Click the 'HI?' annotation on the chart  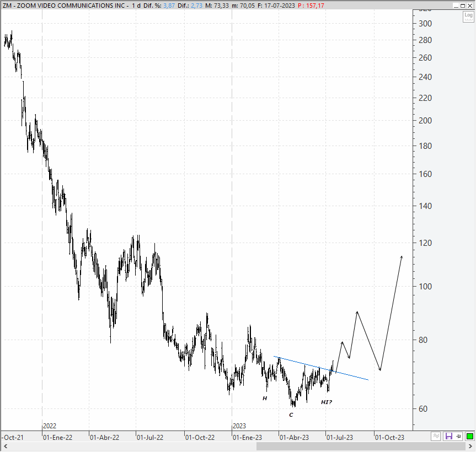(327, 402)
